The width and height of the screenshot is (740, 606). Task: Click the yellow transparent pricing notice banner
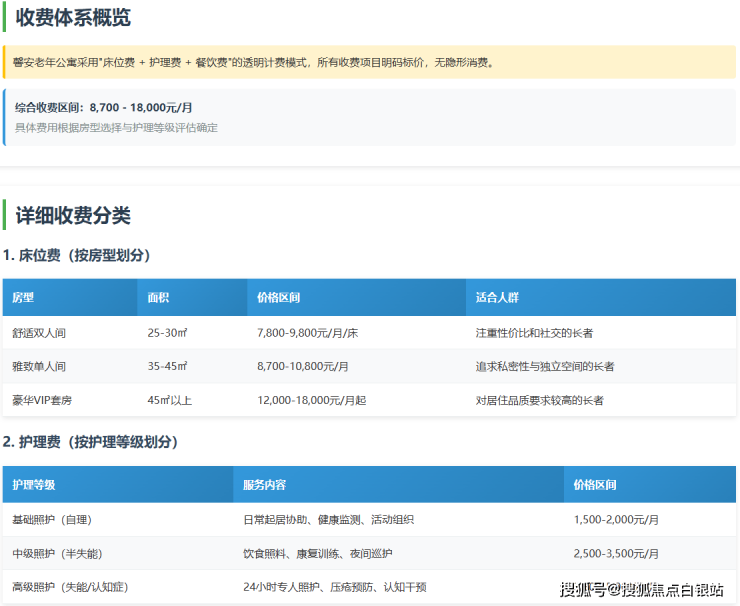tap(369, 62)
